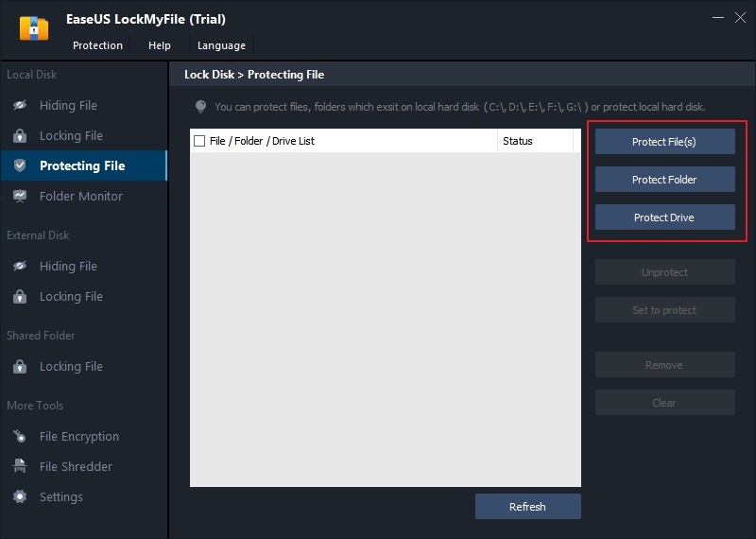This screenshot has width=756, height=539.
Task: Open the Help menu
Action: click(160, 45)
